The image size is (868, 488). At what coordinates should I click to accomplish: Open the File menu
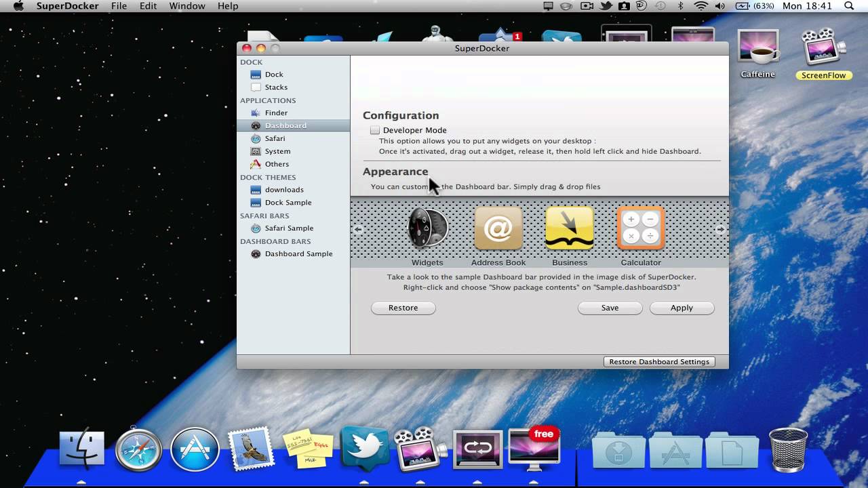pyautogui.click(x=119, y=6)
